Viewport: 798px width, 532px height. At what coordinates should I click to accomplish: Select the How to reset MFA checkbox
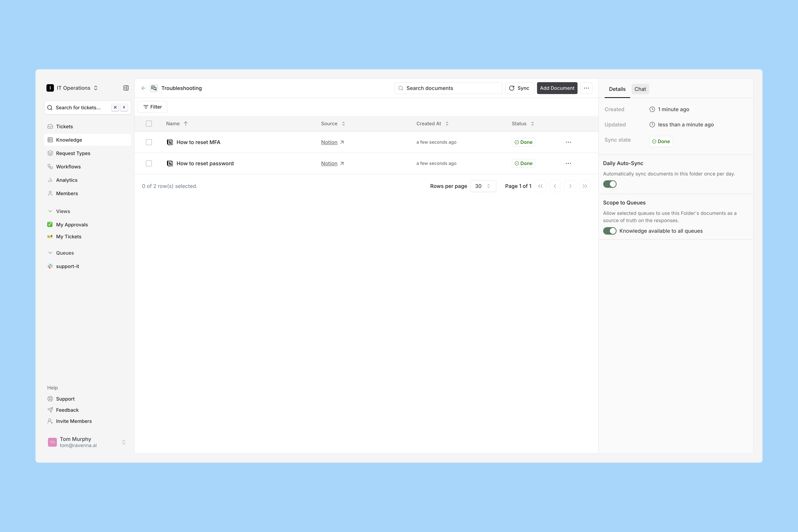pyautogui.click(x=149, y=142)
